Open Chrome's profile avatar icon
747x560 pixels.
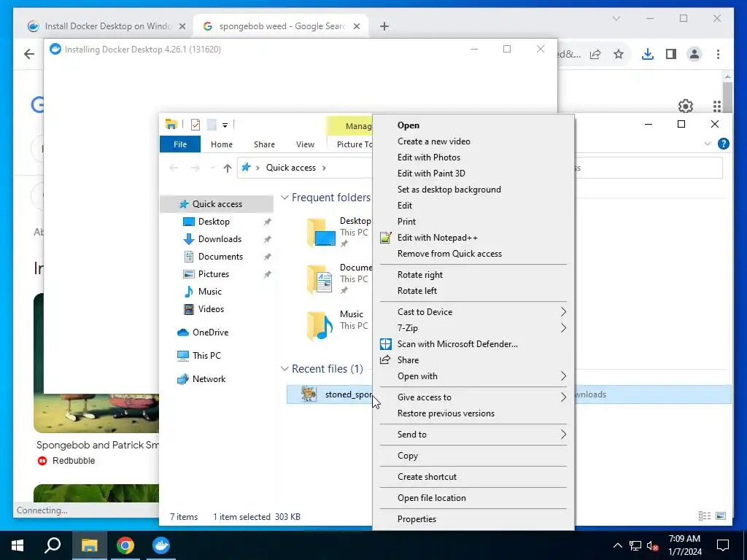click(x=694, y=54)
